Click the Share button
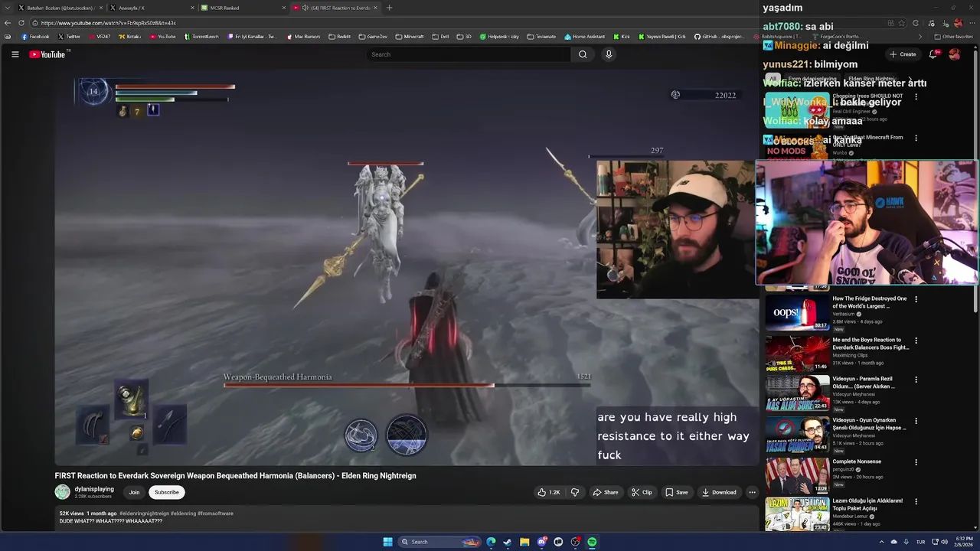Viewport: 980px width, 551px height. coord(606,492)
